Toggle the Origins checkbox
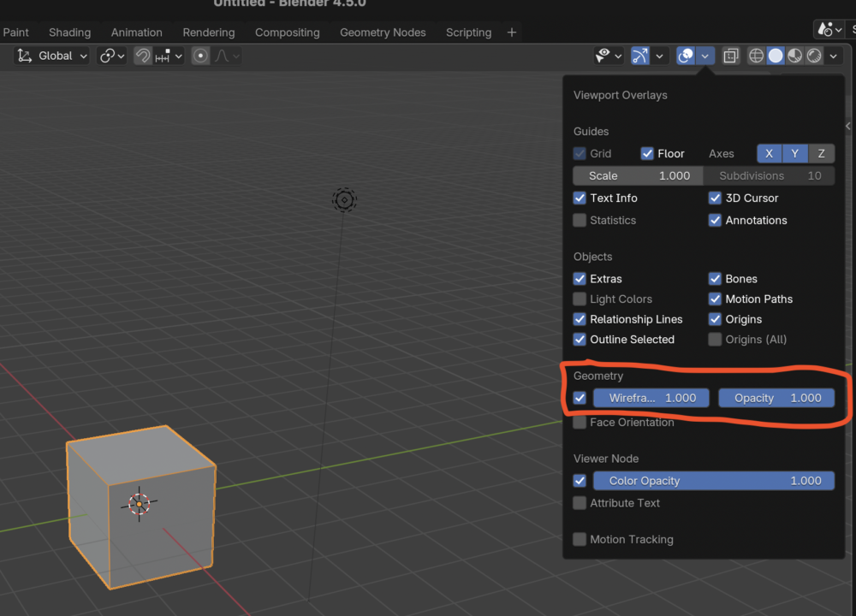856x616 pixels. (715, 319)
